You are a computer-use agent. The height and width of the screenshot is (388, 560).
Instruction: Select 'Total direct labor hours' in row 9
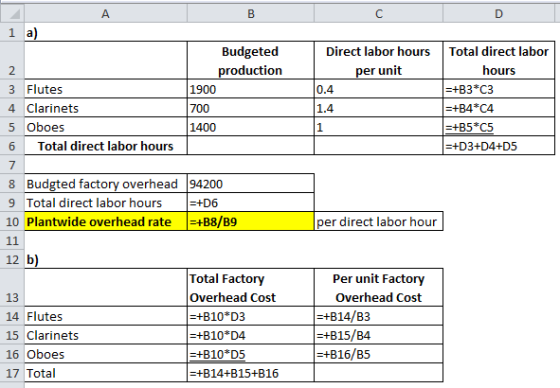[x=106, y=203]
